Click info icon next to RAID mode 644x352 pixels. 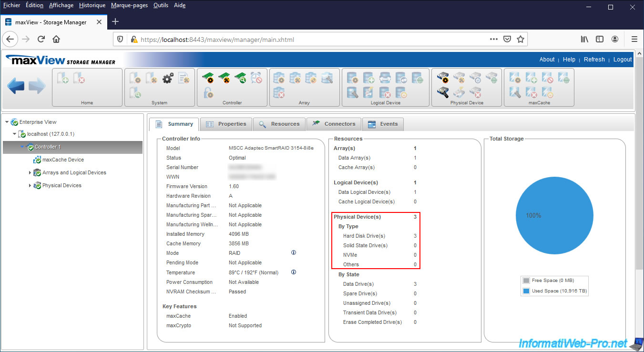point(294,253)
